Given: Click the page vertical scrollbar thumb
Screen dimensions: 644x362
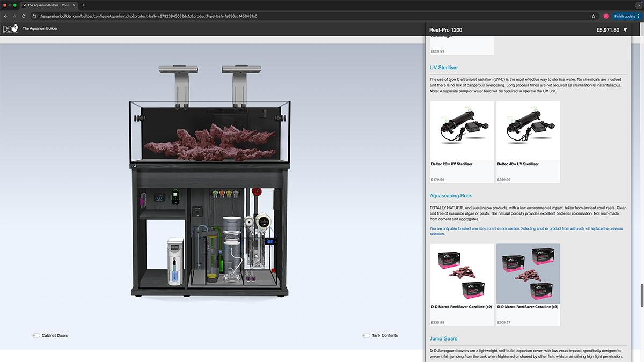Looking at the screenshot, I should [x=641, y=292].
